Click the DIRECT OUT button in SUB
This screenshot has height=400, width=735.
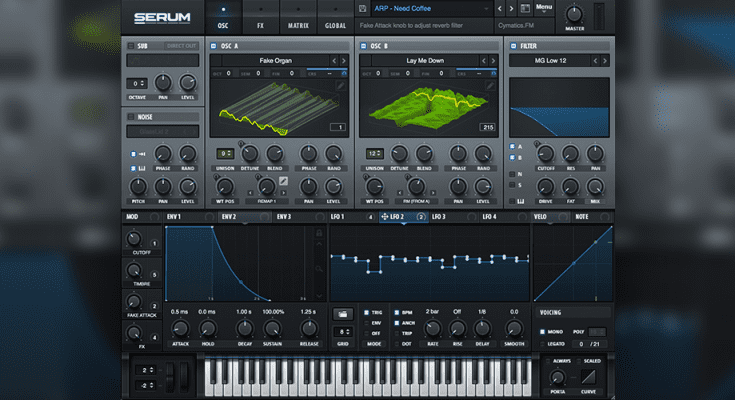coord(181,46)
